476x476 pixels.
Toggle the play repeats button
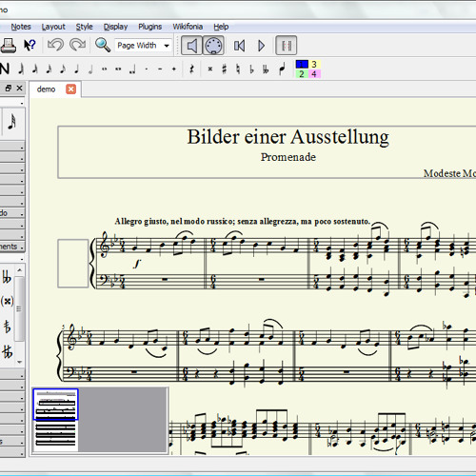pyautogui.click(x=287, y=46)
